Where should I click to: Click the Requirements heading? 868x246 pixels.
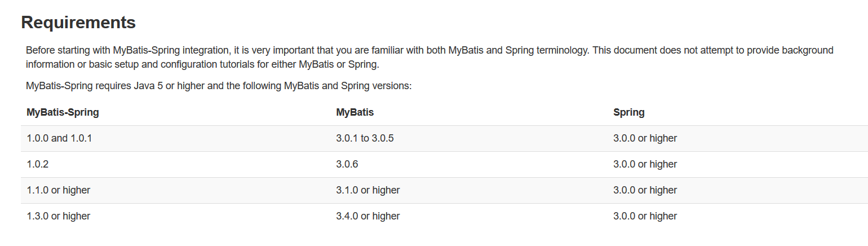[x=78, y=23]
